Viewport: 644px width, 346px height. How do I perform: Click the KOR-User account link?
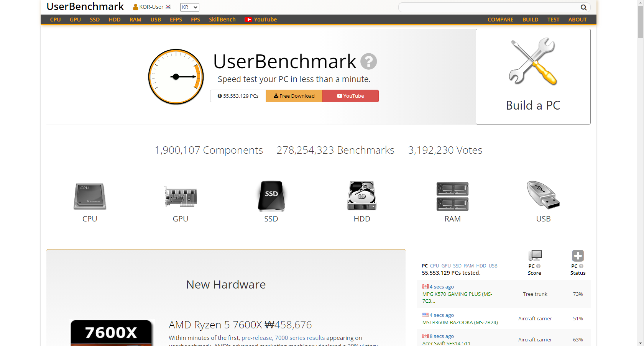pyautogui.click(x=151, y=7)
